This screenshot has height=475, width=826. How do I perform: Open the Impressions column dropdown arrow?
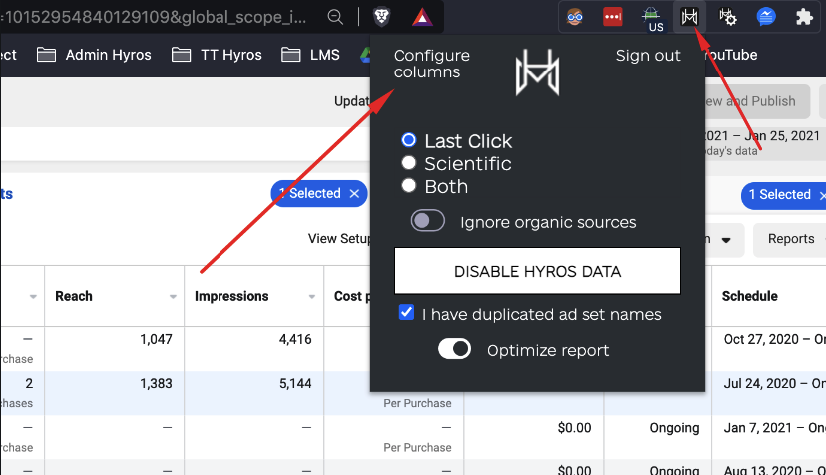coord(312,297)
